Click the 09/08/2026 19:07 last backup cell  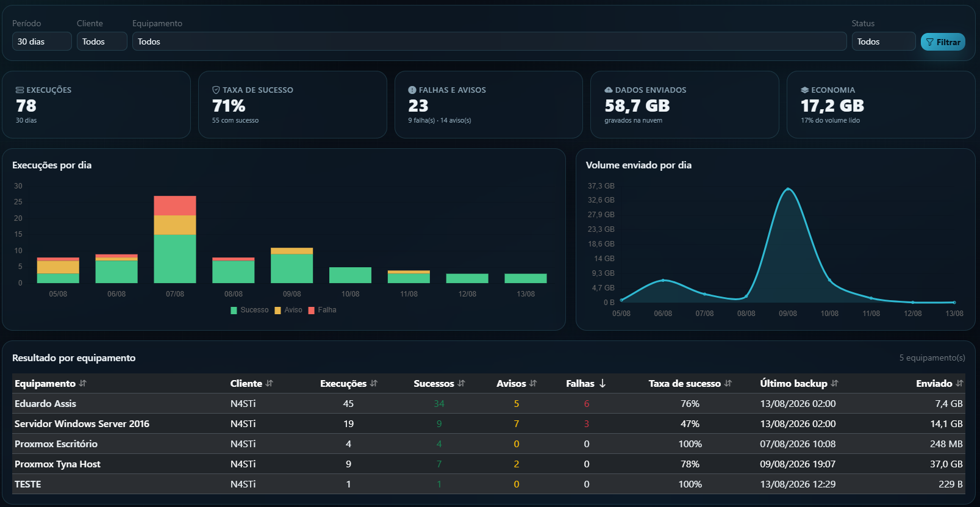pyautogui.click(x=798, y=464)
